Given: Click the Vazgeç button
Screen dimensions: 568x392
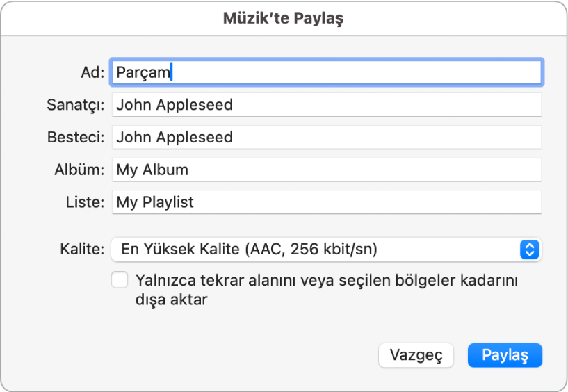Looking at the screenshot, I should click(416, 355).
